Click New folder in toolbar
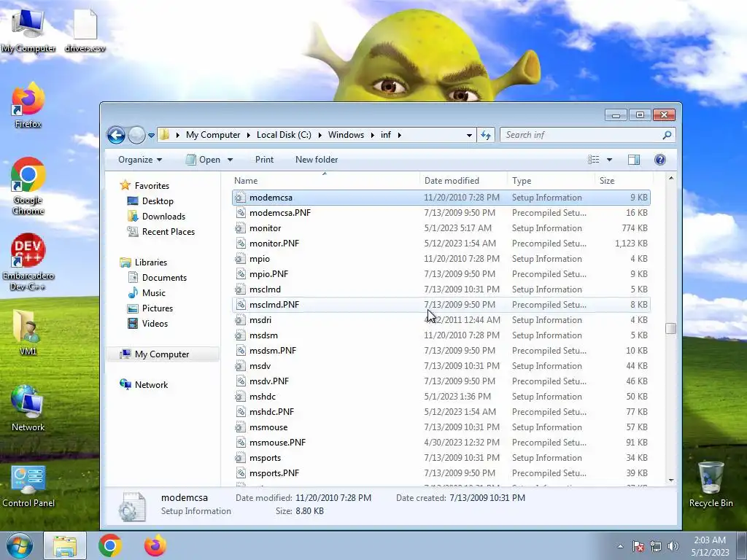 tap(317, 160)
